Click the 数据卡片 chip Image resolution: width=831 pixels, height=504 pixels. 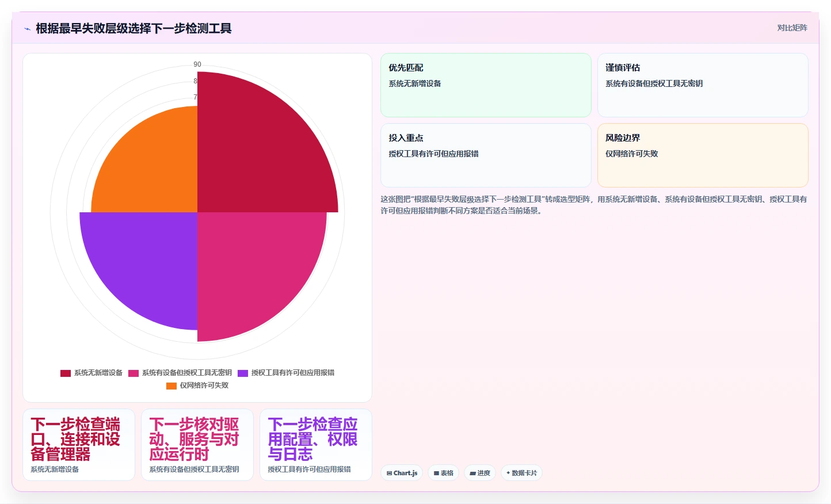point(521,473)
